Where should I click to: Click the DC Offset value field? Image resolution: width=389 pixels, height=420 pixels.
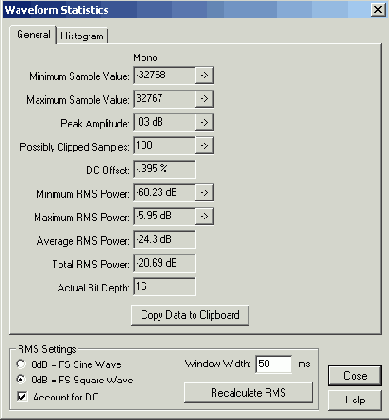[164, 169]
